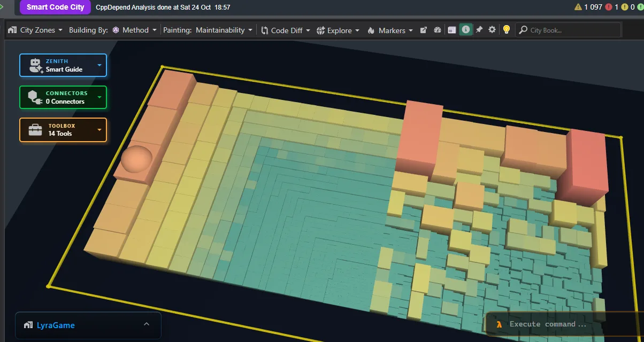644x342 pixels.
Task: Open the Explore menu
Action: tap(338, 30)
